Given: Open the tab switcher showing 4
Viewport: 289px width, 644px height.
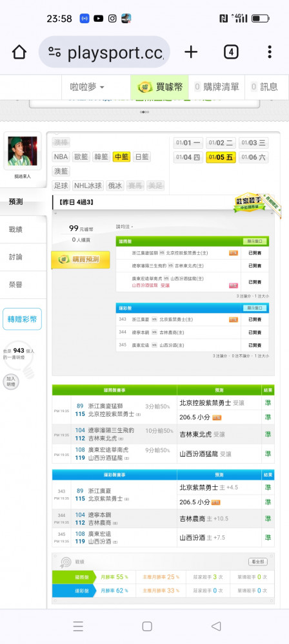Looking at the screenshot, I should [231, 52].
